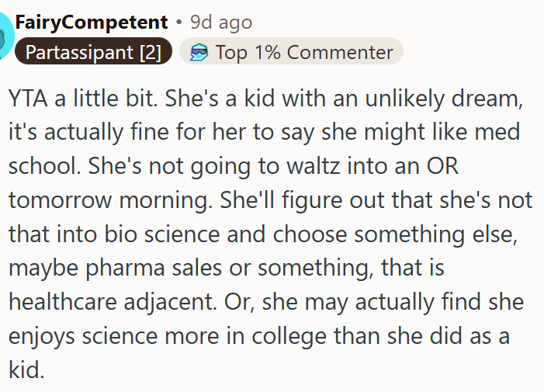Click the word 'college' in the comment

(289, 336)
